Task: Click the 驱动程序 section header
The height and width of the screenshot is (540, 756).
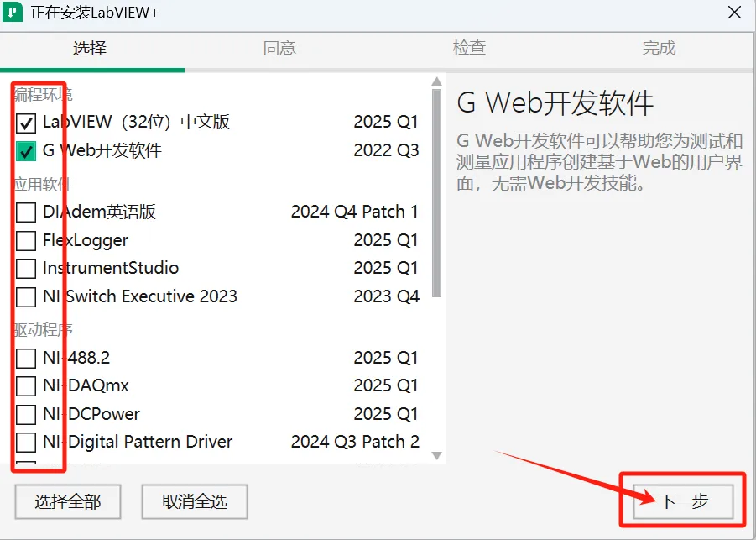Action: coord(43,329)
